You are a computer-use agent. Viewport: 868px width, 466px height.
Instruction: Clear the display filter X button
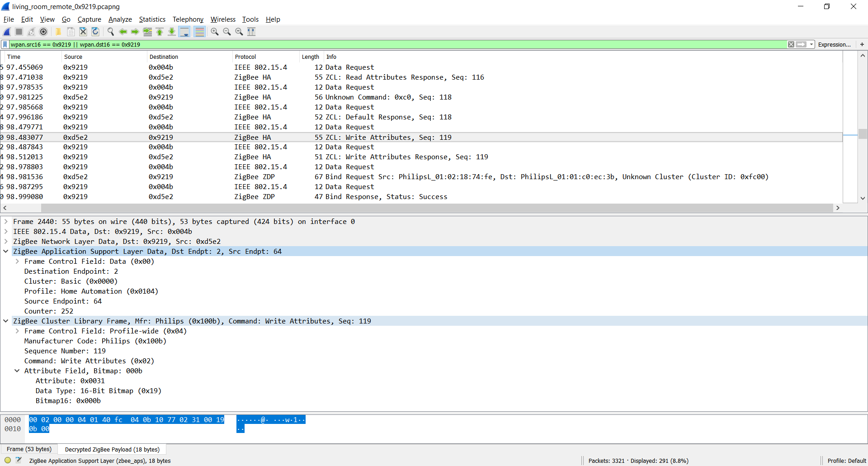[791, 44]
